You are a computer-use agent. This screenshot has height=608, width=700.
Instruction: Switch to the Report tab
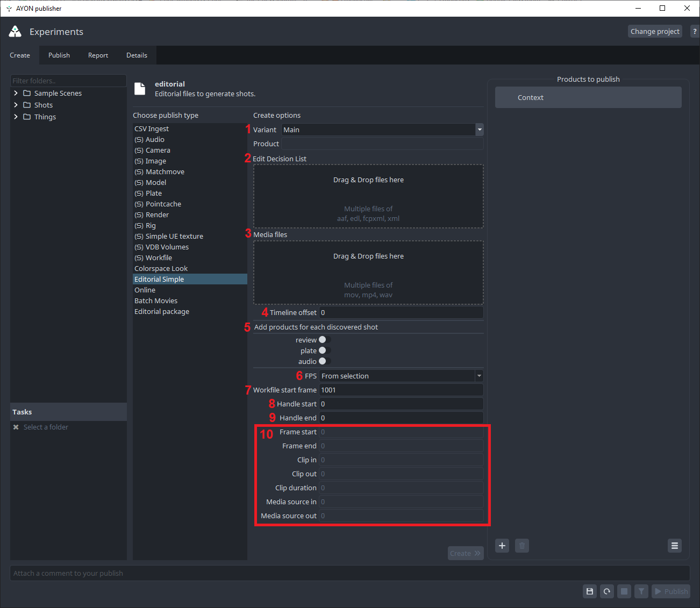(x=98, y=55)
